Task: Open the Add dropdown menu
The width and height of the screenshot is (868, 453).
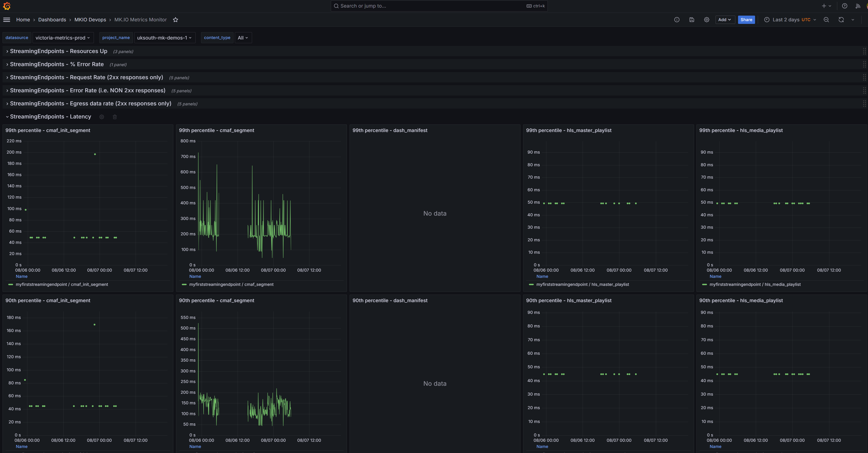Action: pyautogui.click(x=725, y=20)
